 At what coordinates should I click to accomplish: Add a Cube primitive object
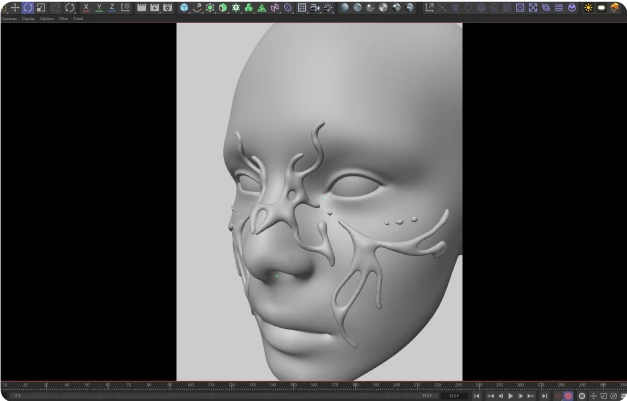pyautogui.click(x=184, y=8)
